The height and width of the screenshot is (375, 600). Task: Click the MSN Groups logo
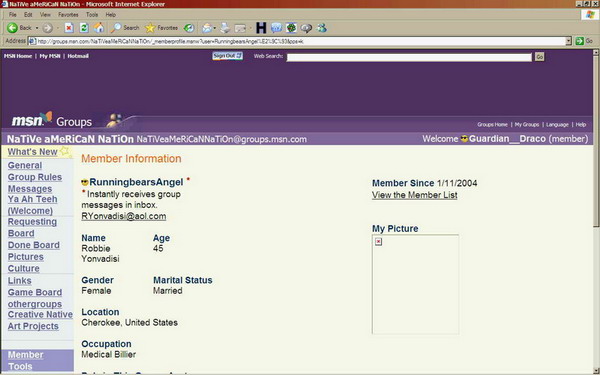point(52,120)
